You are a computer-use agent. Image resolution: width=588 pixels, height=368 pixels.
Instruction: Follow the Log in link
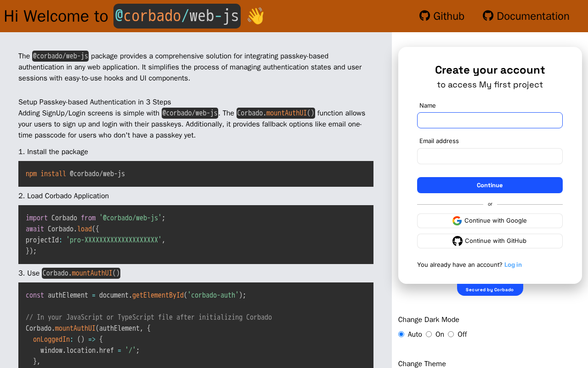point(513,264)
